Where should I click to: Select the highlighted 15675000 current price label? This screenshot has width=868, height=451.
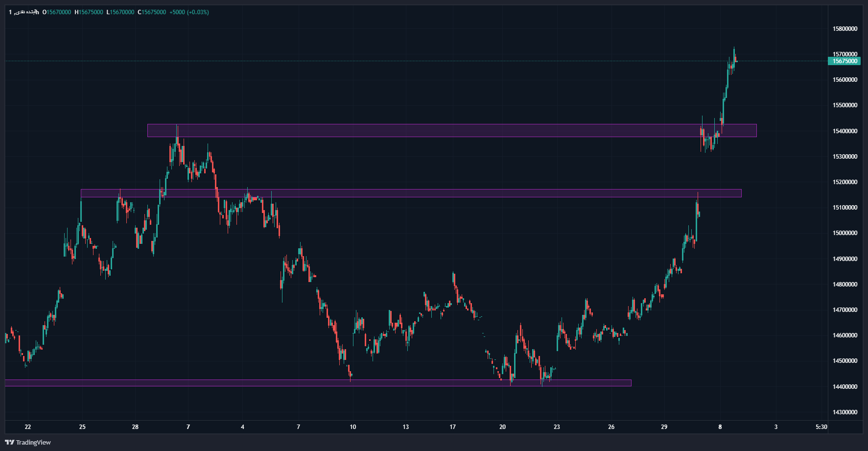click(x=845, y=61)
